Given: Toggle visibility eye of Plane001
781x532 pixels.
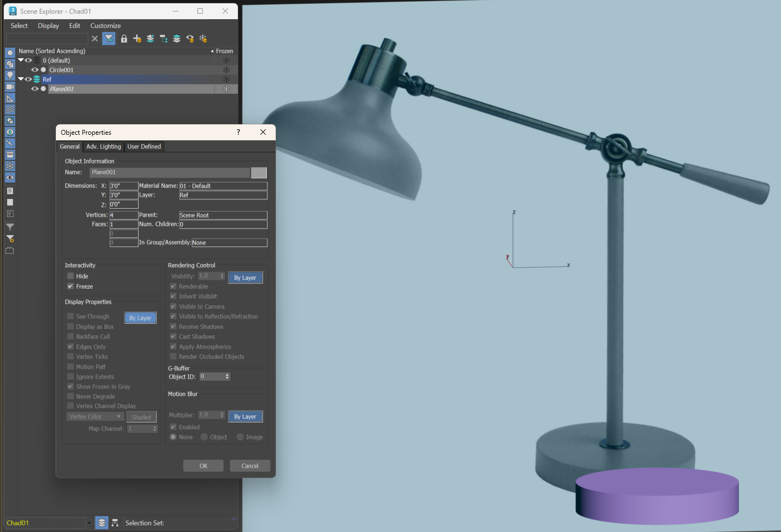Looking at the screenshot, I should [x=35, y=89].
